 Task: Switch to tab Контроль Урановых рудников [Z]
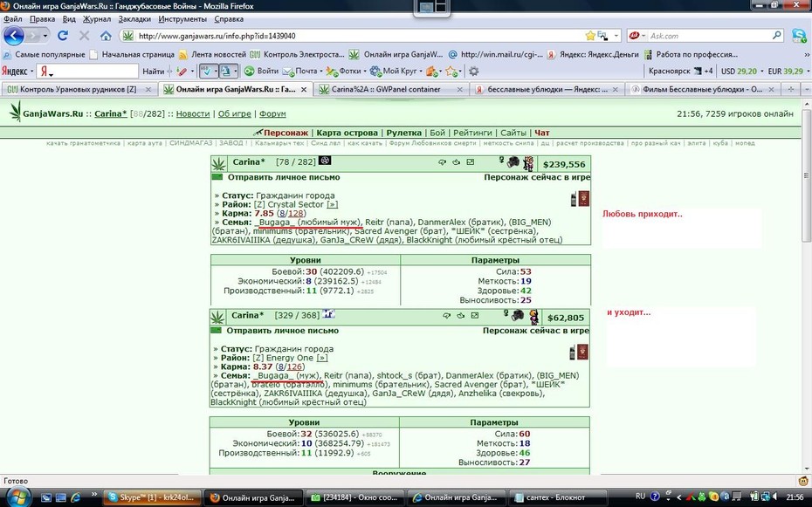point(79,90)
